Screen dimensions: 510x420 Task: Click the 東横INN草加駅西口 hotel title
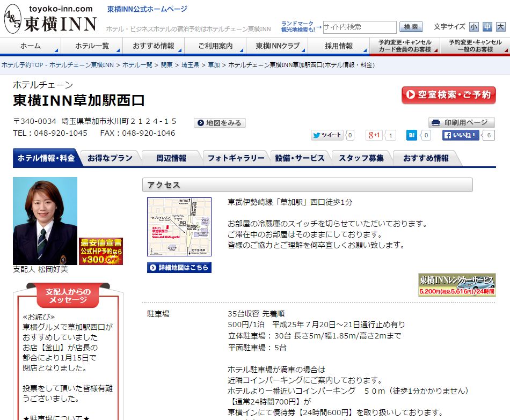click(x=79, y=100)
